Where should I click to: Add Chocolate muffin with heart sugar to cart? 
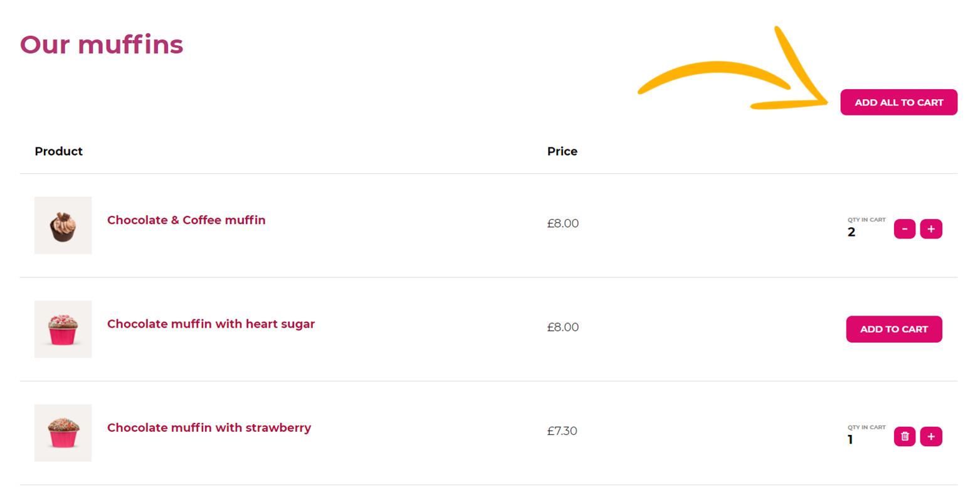click(x=894, y=329)
